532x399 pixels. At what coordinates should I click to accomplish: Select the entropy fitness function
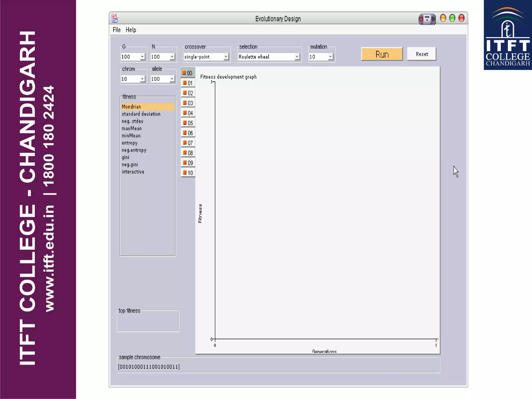[x=129, y=143]
